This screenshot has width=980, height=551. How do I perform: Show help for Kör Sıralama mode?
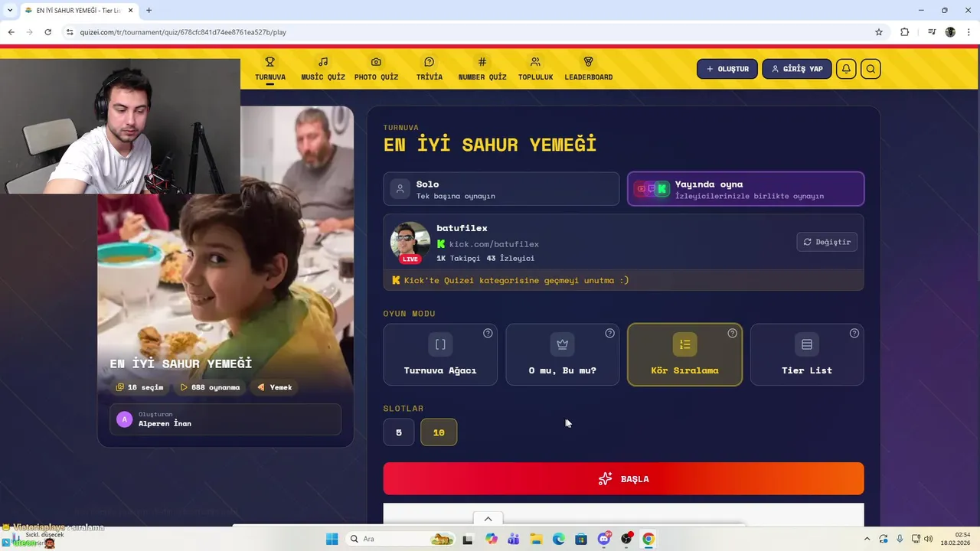733,333
